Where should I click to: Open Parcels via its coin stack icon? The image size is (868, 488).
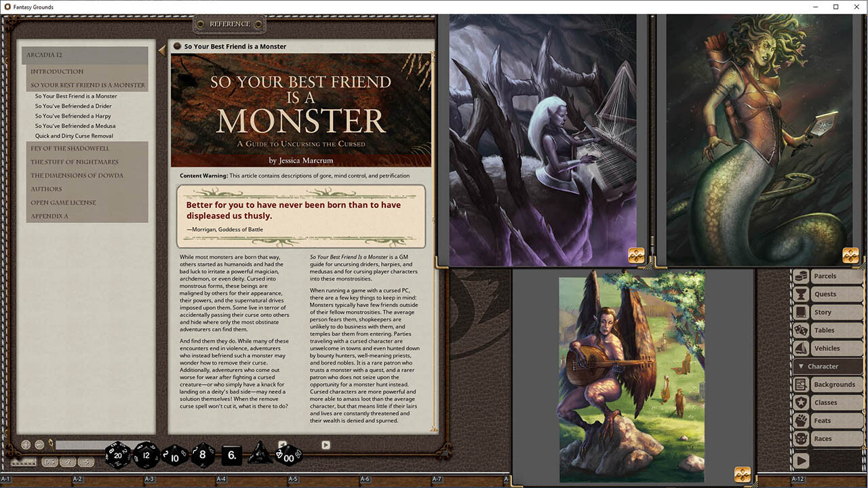point(801,277)
